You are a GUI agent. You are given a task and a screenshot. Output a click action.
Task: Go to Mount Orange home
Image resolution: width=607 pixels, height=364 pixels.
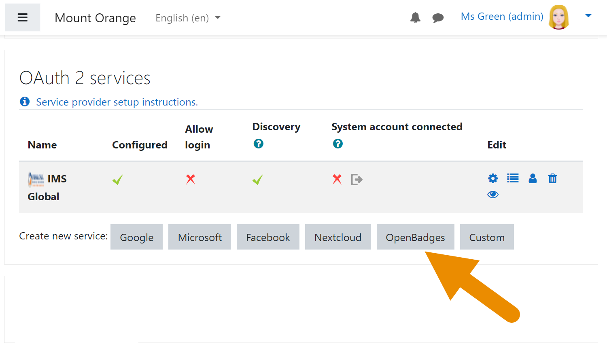[x=95, y=18]
